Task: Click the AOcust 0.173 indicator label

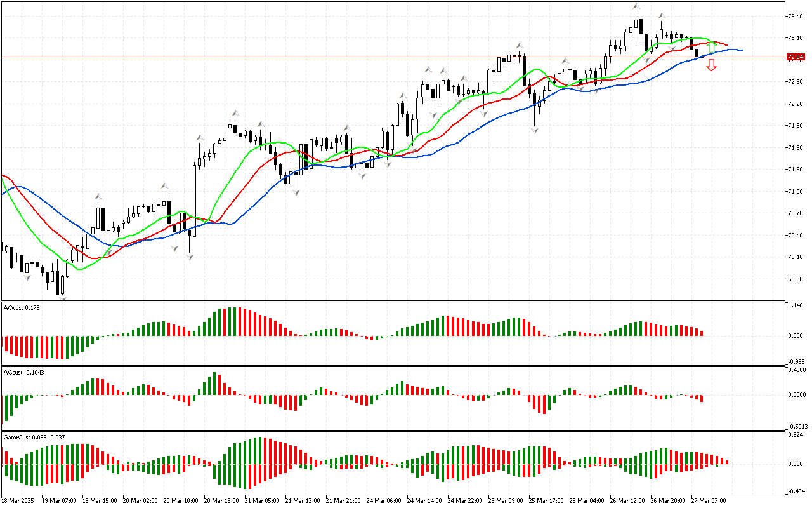Action: [21, 308]
